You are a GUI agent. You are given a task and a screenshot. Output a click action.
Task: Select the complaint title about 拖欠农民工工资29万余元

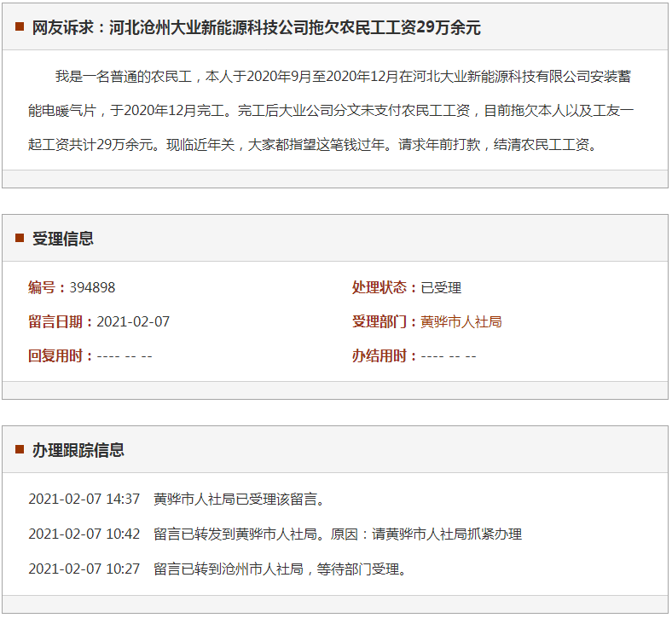click(256, 28)
